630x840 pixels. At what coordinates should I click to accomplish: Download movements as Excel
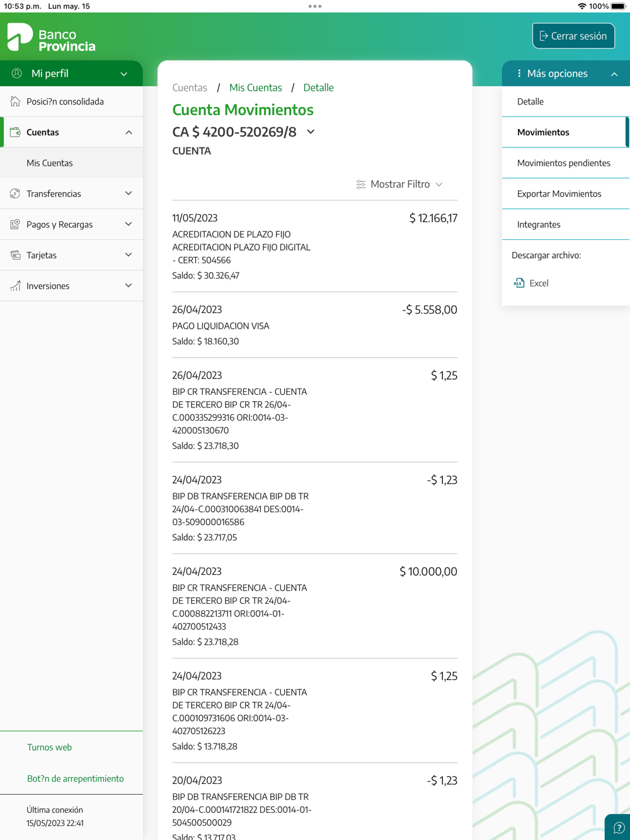[531, 283]
